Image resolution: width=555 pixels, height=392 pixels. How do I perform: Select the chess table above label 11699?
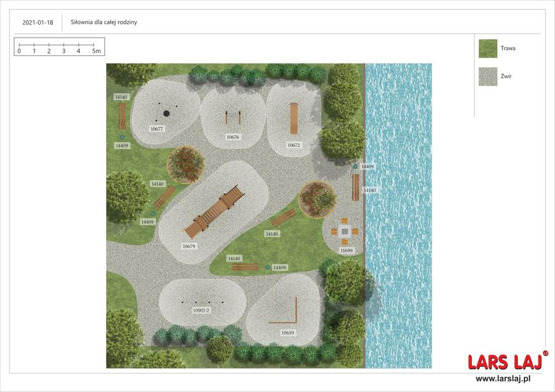click(345, 231)
